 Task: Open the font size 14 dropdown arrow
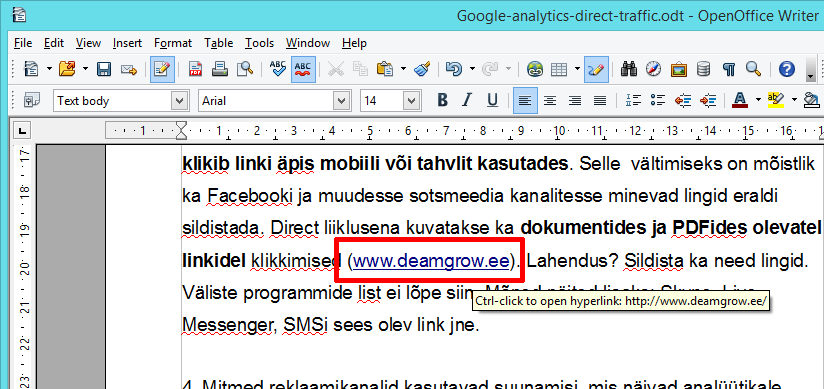411,100
